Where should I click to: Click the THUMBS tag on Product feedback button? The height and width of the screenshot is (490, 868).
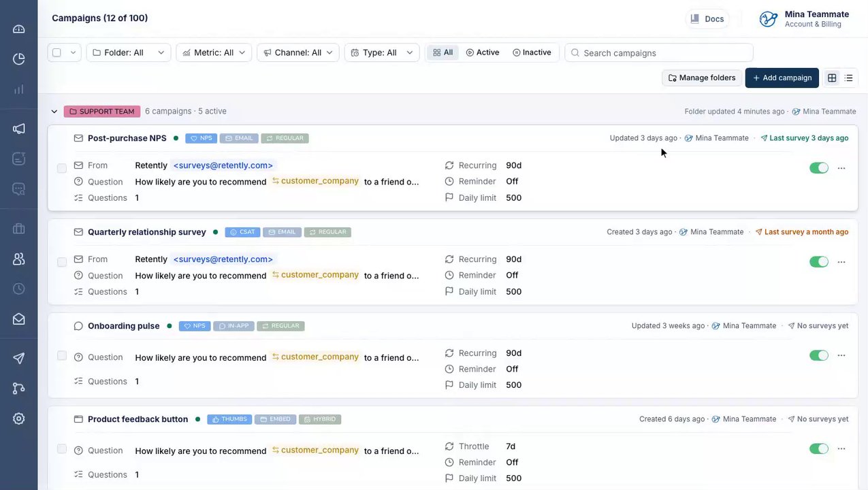pyautogui.click(x=229, y=419)
